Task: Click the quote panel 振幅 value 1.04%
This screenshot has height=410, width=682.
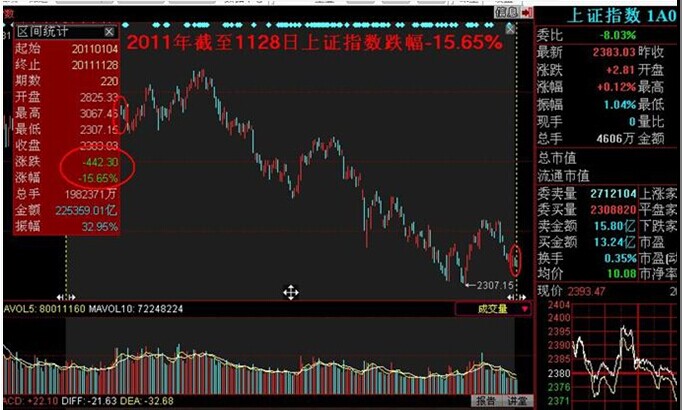Action: 620,104
